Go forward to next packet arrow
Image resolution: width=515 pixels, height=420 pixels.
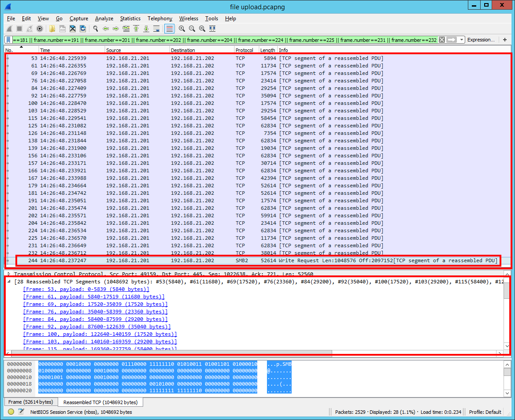[x=115, y=29]
